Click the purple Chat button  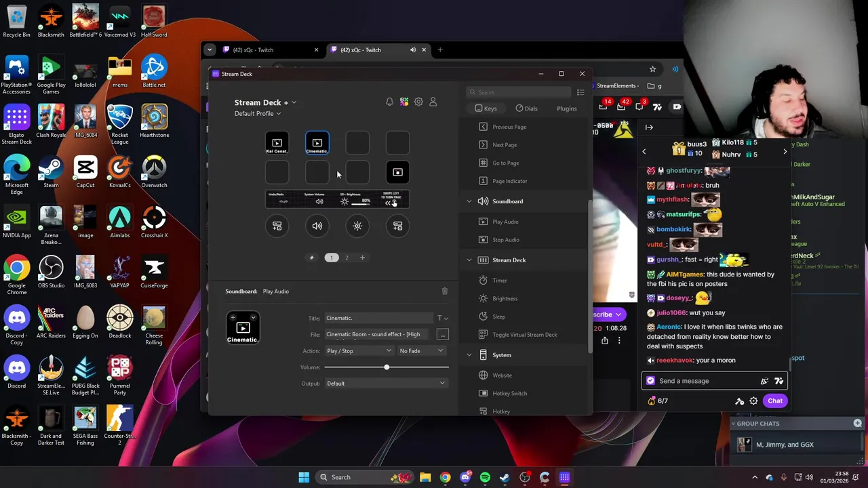pyautogui.click(x=775, y=401)
